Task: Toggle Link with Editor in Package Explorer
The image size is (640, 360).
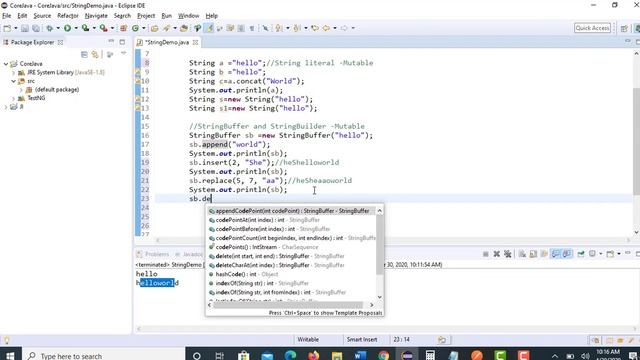Action: pyautogui.click(x=95, y=54)
